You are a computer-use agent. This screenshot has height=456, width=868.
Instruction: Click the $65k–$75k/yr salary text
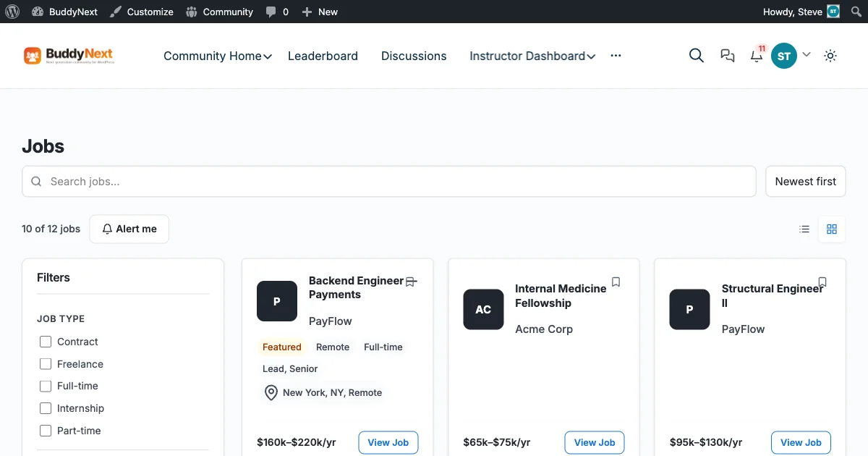(x=497, y=442)
